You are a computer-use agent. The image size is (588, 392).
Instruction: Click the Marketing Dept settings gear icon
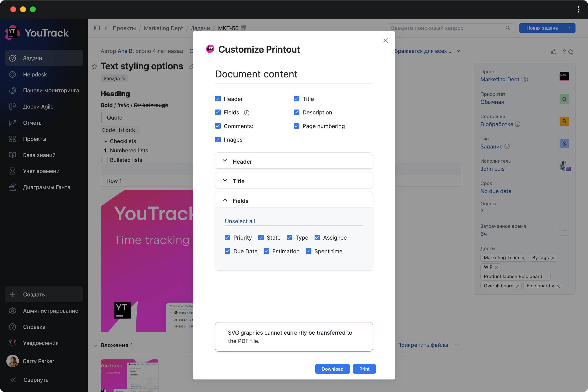coord(525,79)
